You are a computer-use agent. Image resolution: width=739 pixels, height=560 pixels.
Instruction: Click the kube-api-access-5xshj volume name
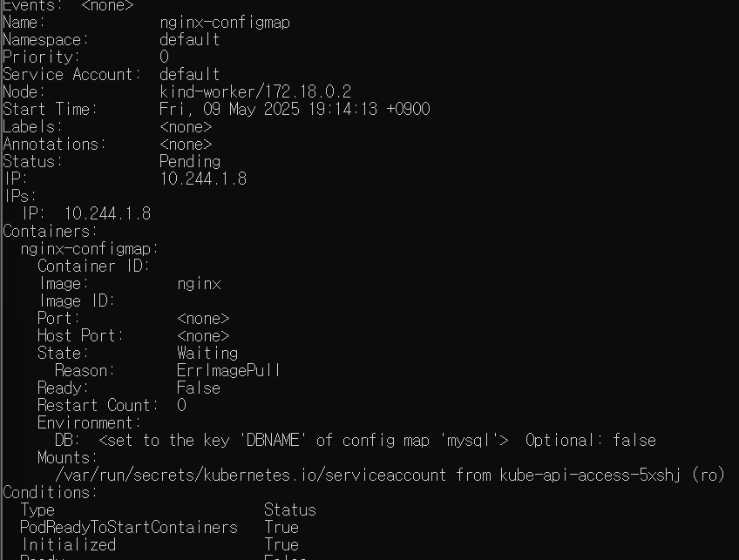tap(590, 476)
